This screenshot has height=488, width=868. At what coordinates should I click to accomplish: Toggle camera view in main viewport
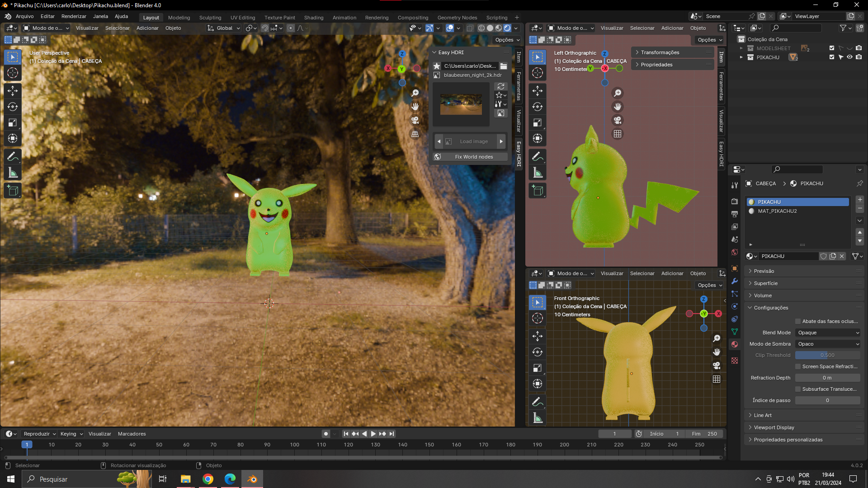(x=415, y=120)
